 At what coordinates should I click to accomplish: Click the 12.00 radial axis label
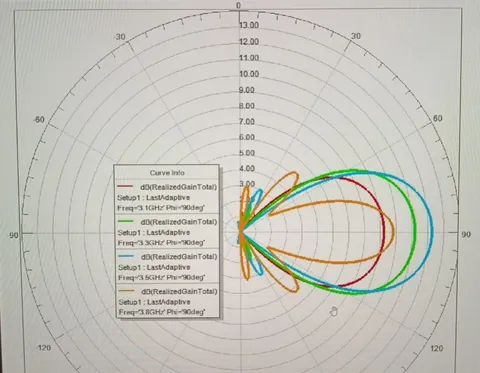(249, 42)
